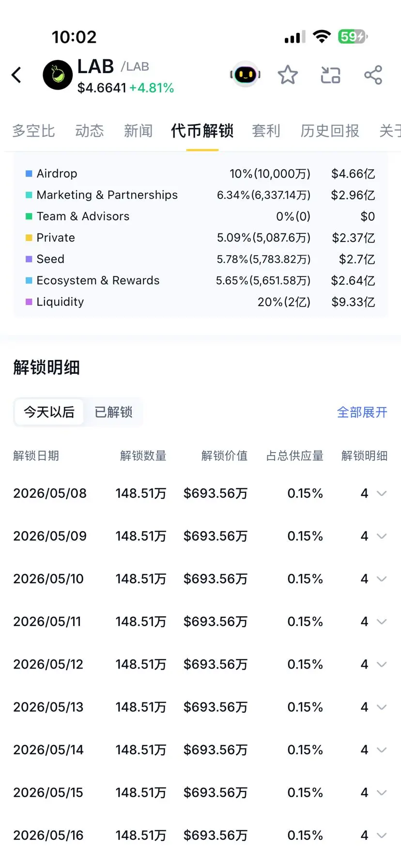Tap the Liquidity allocation 20%(2亿)

284,302
